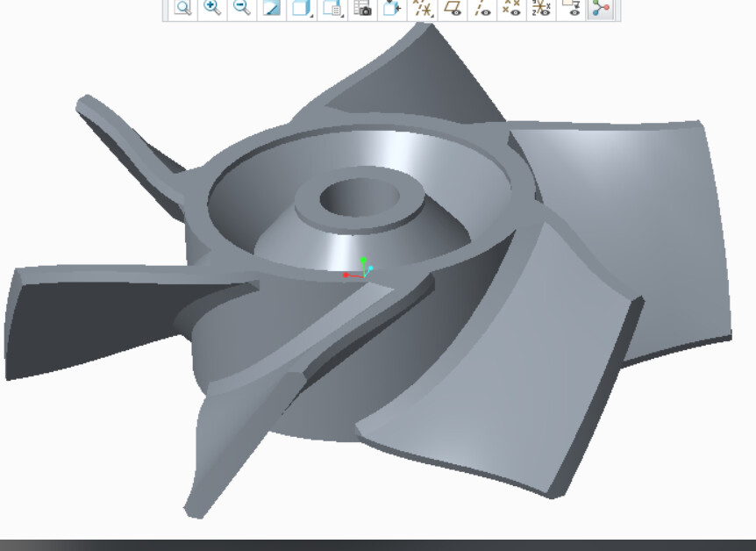Toggle annotation display
This screenshot has height=551, width=756.
pos(571,8)
